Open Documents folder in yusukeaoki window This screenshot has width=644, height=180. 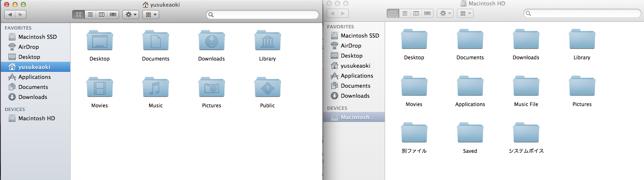pos(155,41)
